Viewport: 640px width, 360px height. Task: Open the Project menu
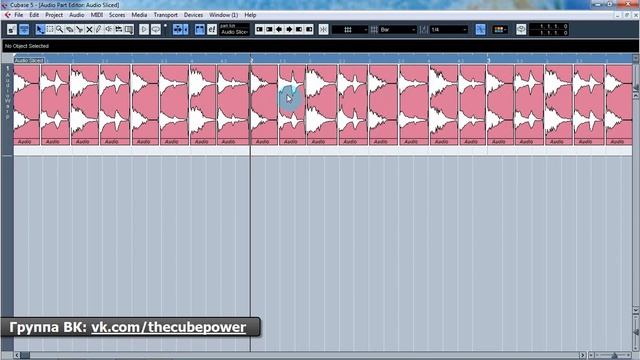click(x=54, y=15)
